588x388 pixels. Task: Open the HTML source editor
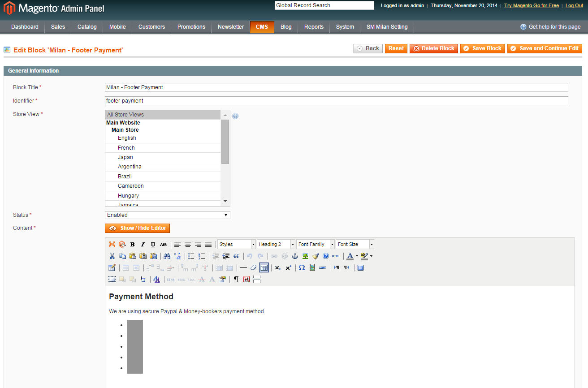click(x=336, y=256)
